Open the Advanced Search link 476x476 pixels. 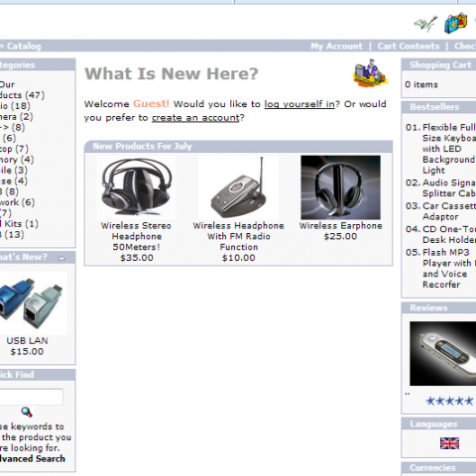[x=33, y=458]
